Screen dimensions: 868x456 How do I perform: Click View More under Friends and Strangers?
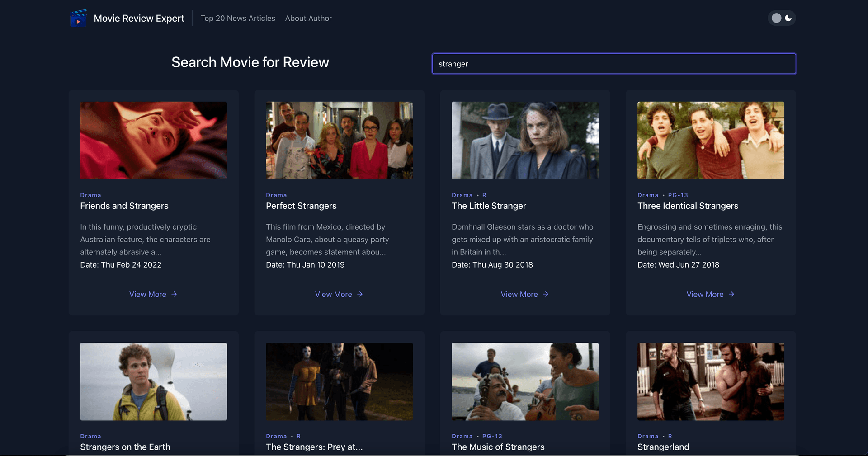click(x=153, y=294)
